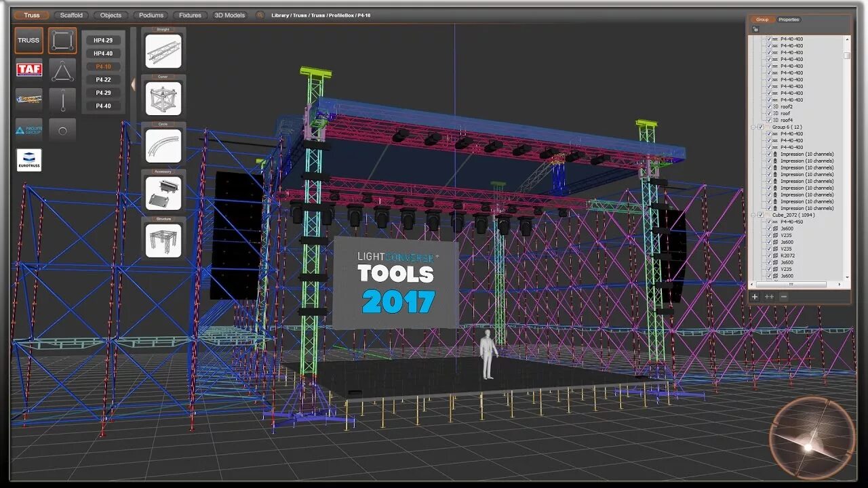The image size is (868, 488).
Task: Select the 'Group 6 ( 12 )' label
Action: [x=787, y=127]
